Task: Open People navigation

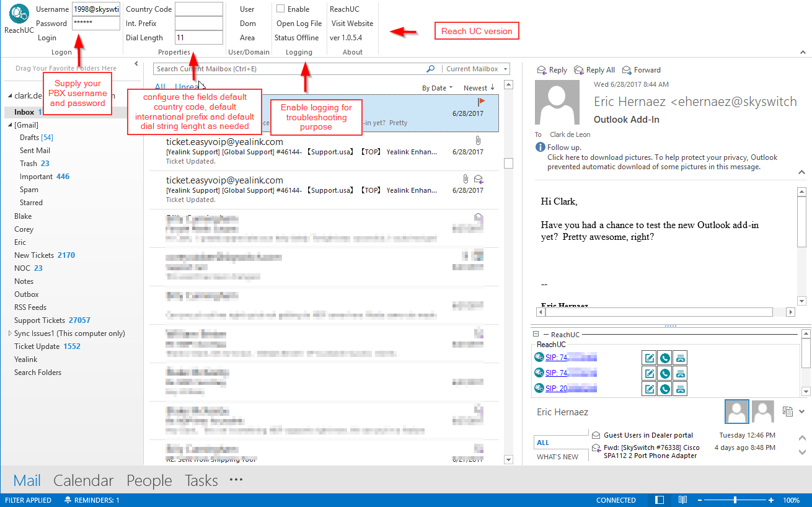Action: tap(149, 480)
